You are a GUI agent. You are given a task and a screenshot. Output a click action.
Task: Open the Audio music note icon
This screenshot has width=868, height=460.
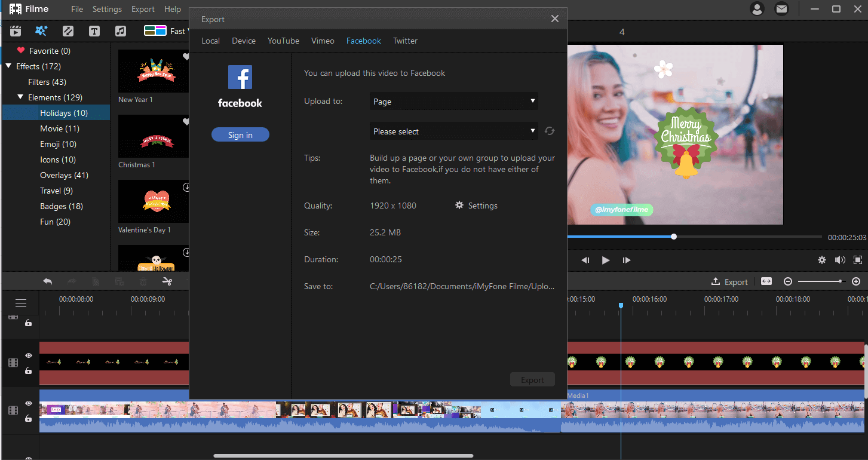click(x=120, y=30)
